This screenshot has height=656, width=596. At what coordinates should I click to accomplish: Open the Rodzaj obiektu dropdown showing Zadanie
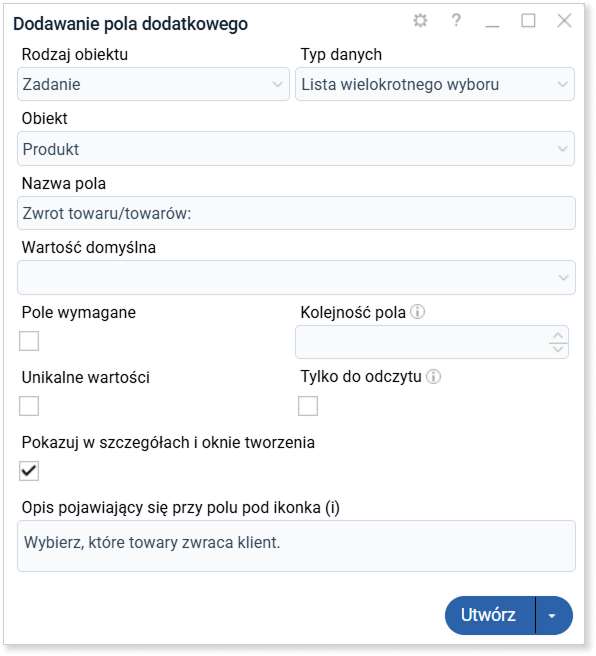click(153, 84)
